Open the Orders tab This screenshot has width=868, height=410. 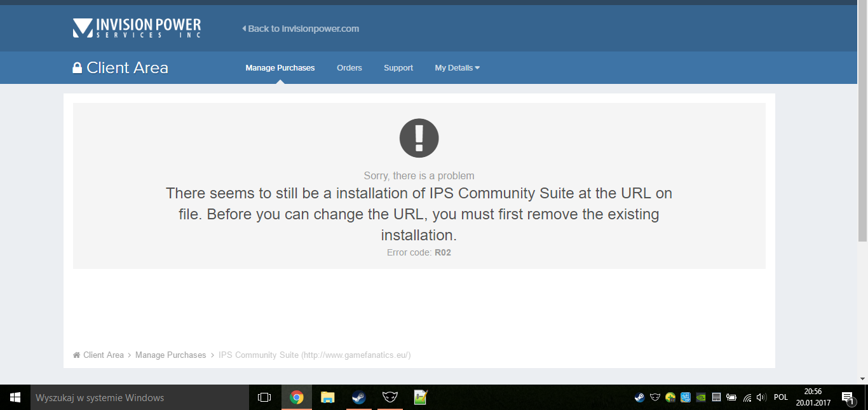tap(349, 68)
